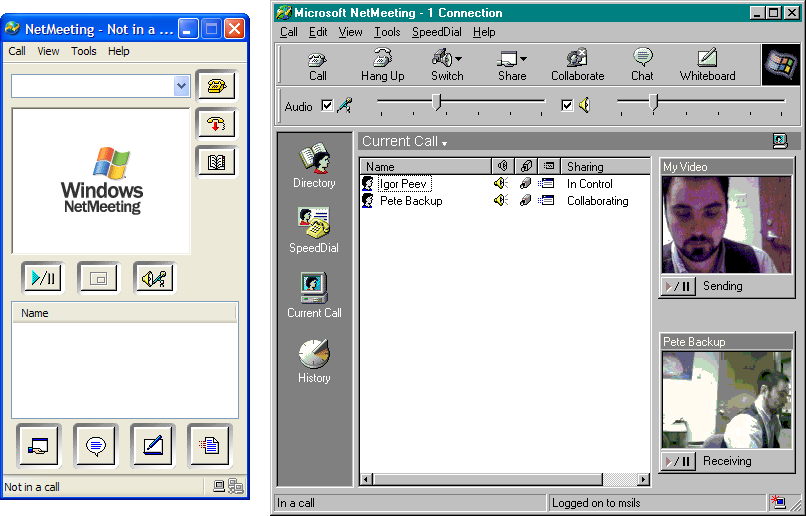Viewport: 806px width, 516px height.
Task: Open the View menu in small NetMeeting window
Action: 48,51
